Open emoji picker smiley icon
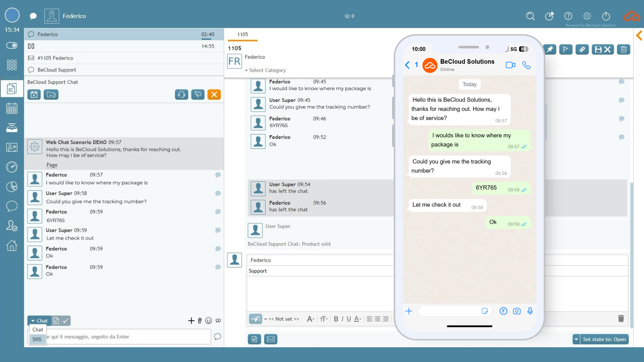Screen dimensions: 644x362 pos(209,321)
